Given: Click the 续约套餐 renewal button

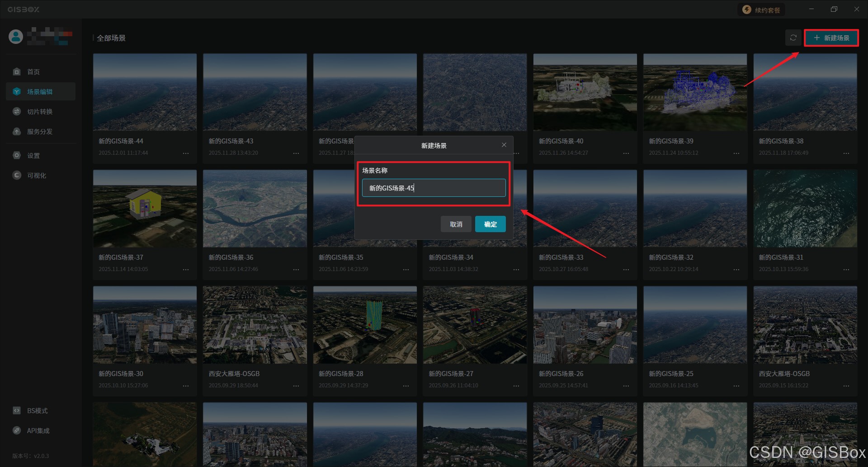Looking at the screenshot, I should pos(761,10).
